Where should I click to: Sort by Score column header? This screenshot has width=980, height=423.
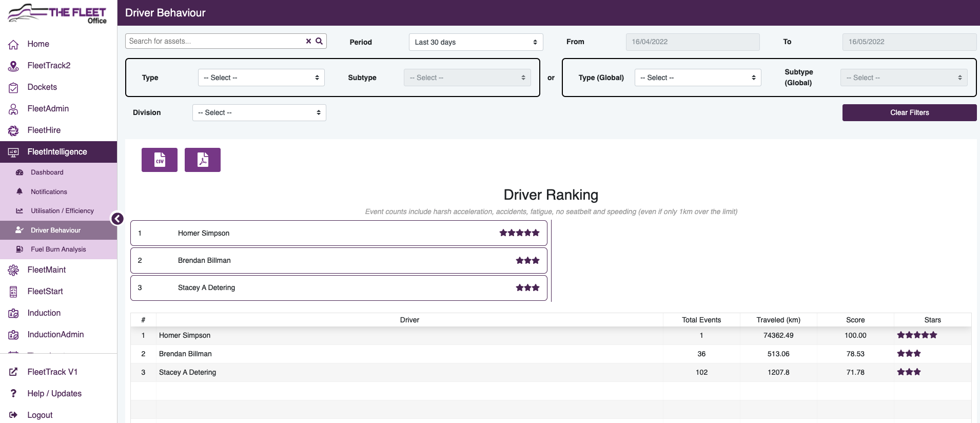pos(855,320)
